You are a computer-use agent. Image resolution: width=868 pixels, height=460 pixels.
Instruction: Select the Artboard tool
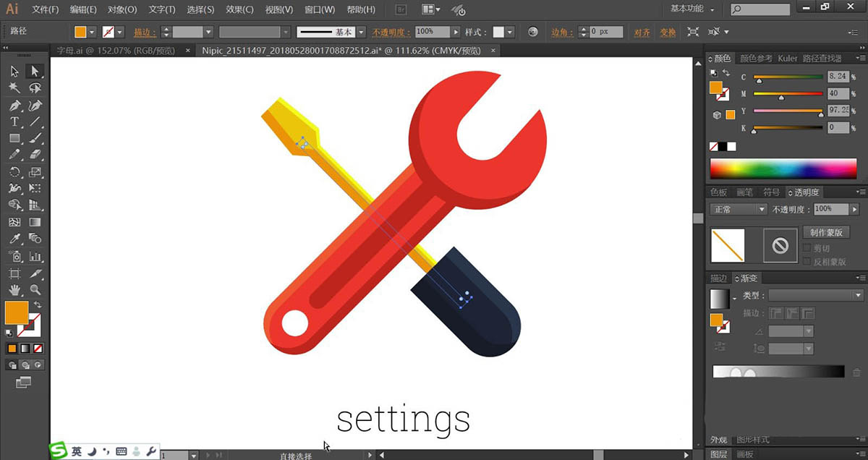pyautogui.click(x=14, y=273)
